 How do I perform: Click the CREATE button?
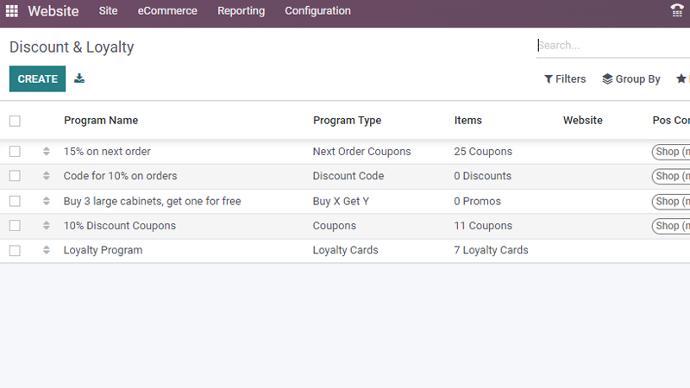click(x=37, y=79)
